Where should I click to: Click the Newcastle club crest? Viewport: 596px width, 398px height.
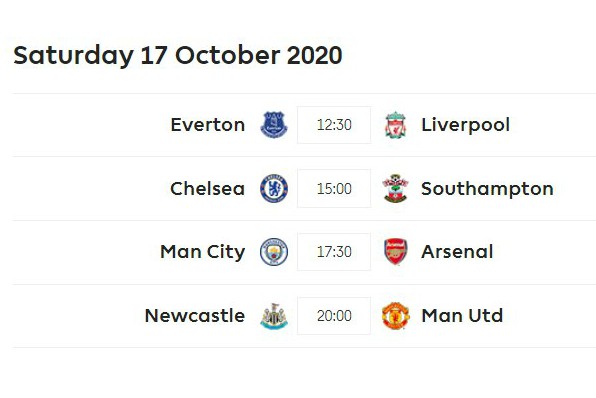point(274,316)
